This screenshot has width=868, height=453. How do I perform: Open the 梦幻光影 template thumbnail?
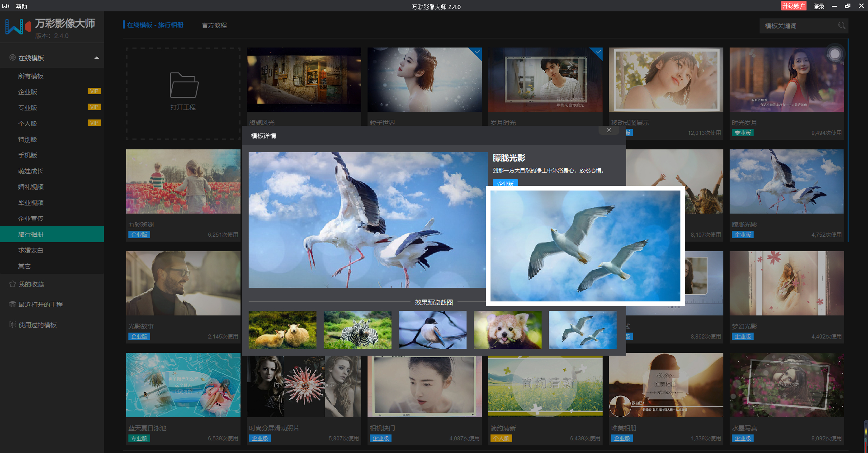pos(787,283)
